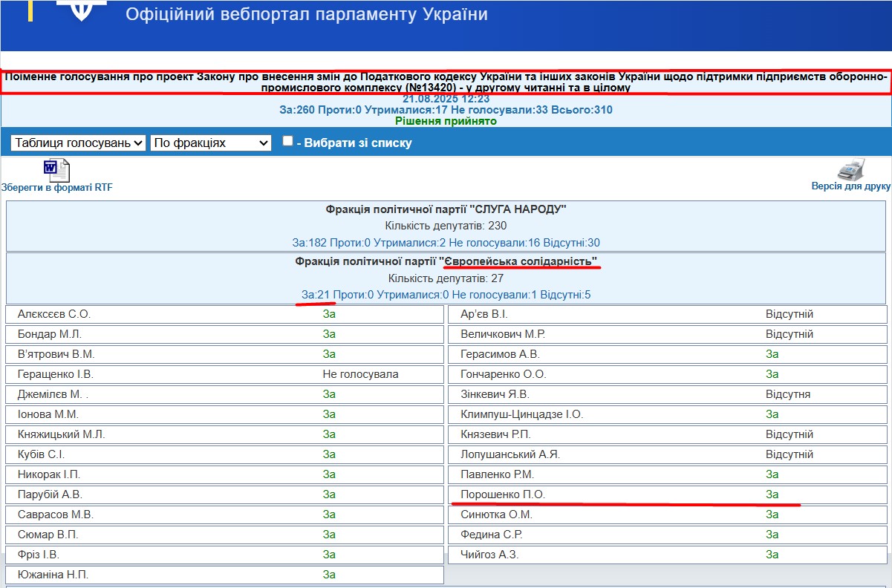This screenshot has height=588, width=892.
Task: Click deputy name 'Порошенко П.О.'
Action: tap(503, 494)
